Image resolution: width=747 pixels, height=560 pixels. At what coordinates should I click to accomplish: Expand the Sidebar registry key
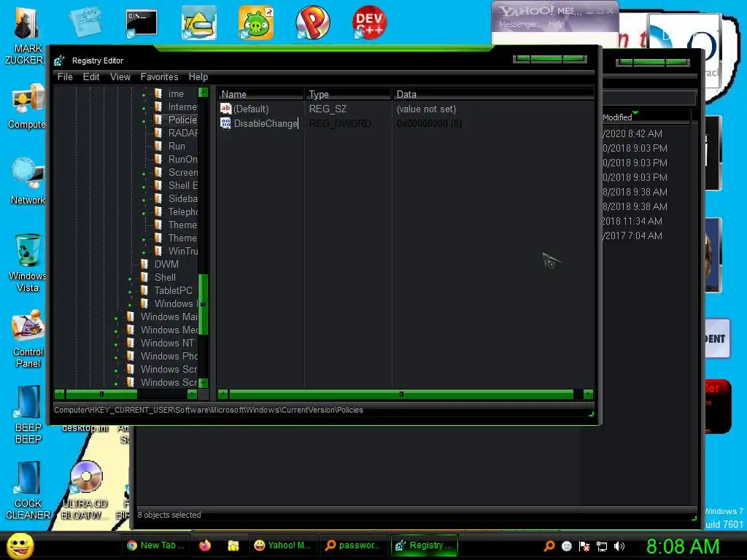pyautogui.click(x=144, y=200)
